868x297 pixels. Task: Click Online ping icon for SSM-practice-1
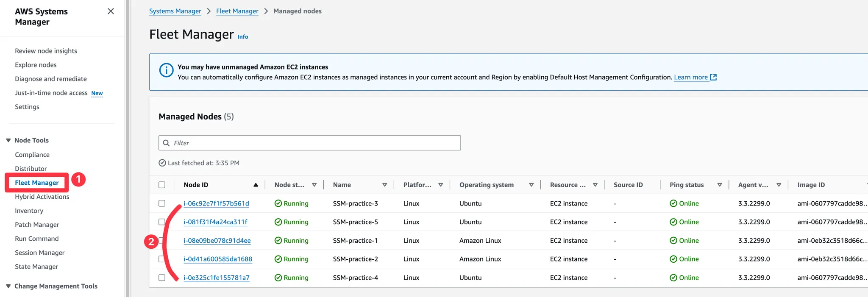coord(673,241)
